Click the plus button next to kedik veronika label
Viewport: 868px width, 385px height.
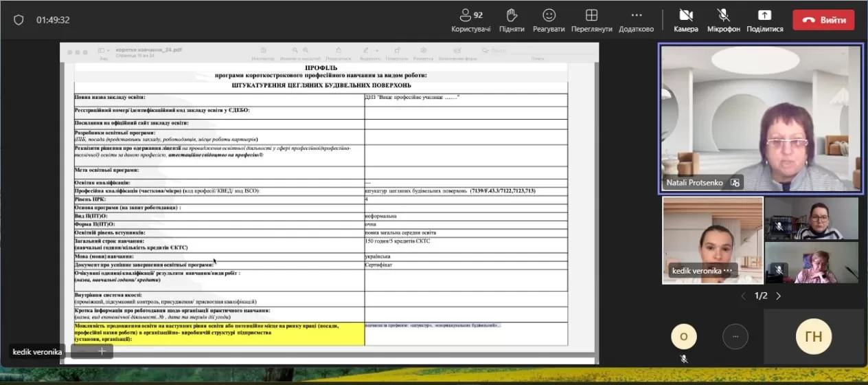[102, 351]
